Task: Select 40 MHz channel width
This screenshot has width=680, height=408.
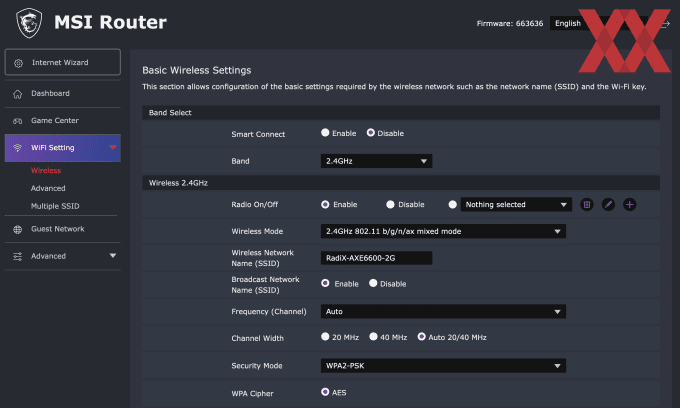Action: tap(373, 336)
